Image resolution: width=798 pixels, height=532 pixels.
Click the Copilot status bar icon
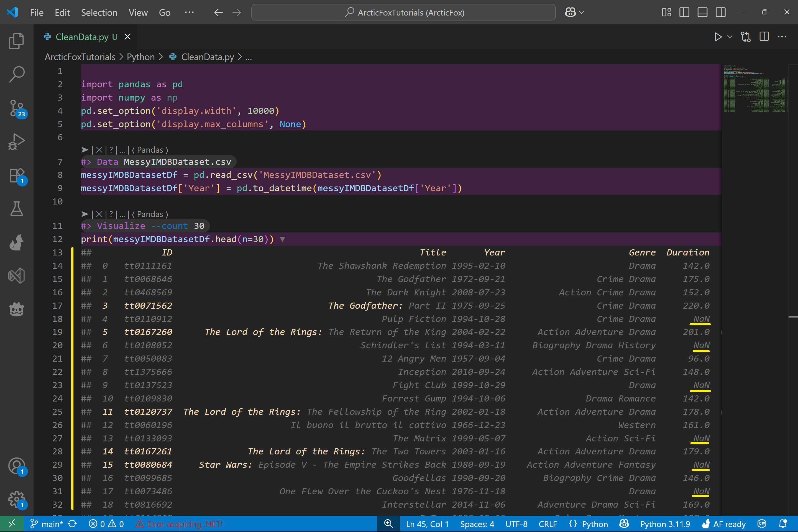coord(624,524)
